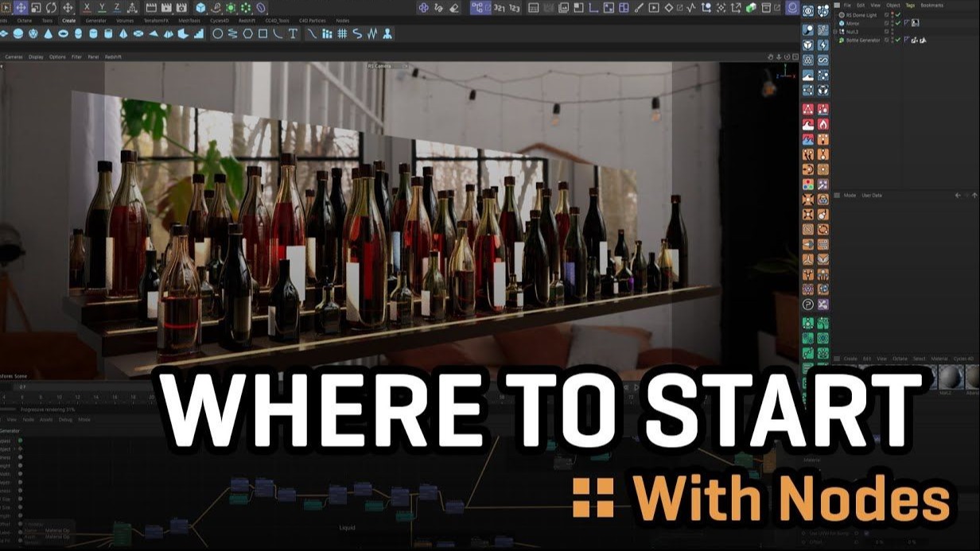Toggle Mirror object enable checkmark
Screen dimensions: 980x551
(x=898, y=23)
